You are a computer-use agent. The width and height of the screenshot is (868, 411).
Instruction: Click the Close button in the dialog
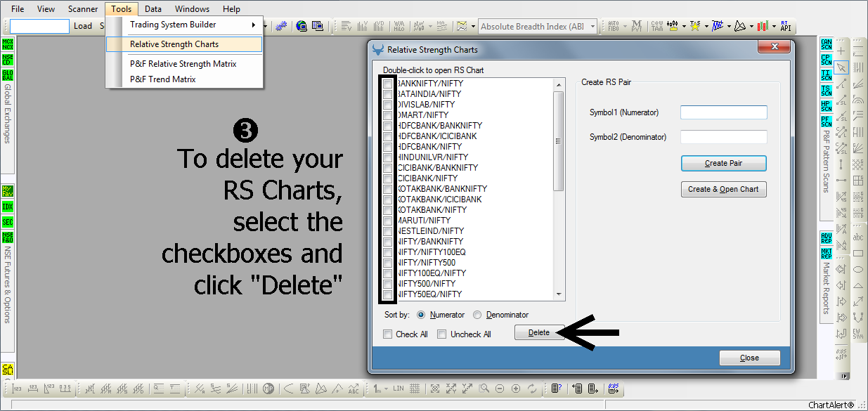(x=749, y=358)
